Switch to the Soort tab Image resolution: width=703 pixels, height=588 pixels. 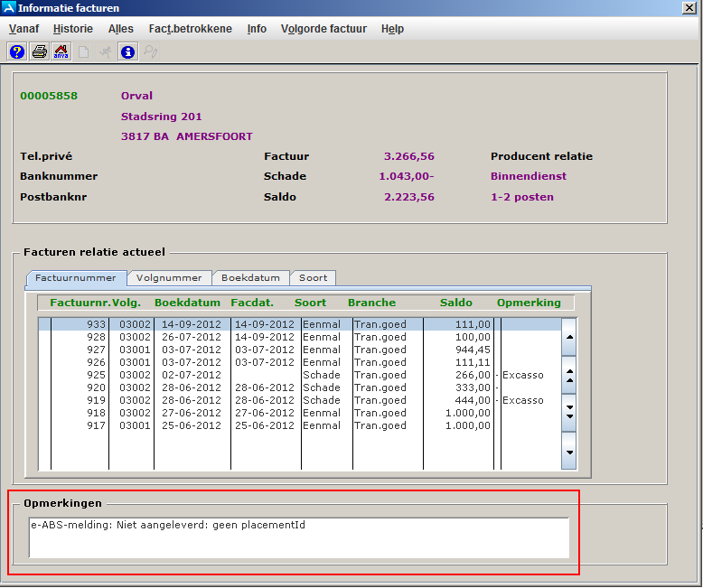tap(313, 278)
